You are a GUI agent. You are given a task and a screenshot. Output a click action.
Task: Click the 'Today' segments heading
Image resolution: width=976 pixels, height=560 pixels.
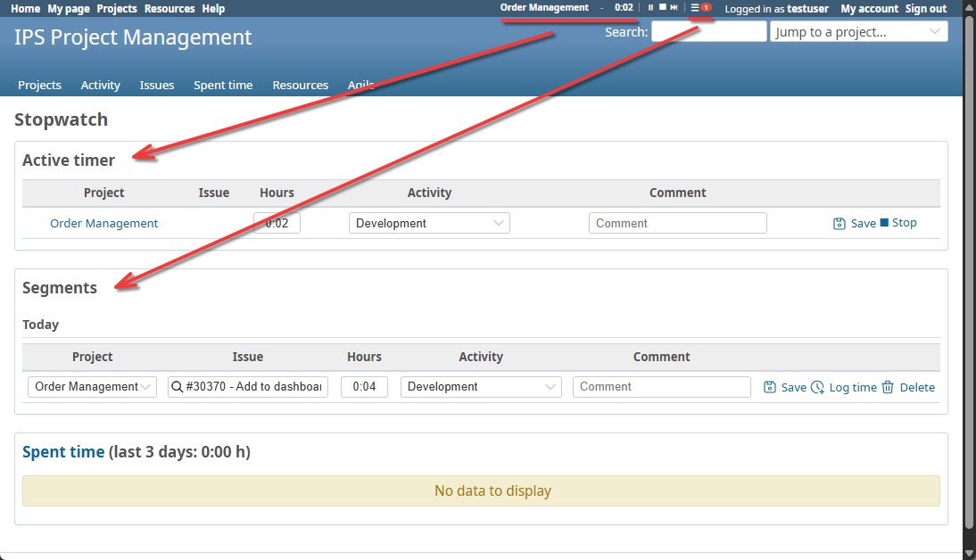pyautogui.click(x=40, y=325)
